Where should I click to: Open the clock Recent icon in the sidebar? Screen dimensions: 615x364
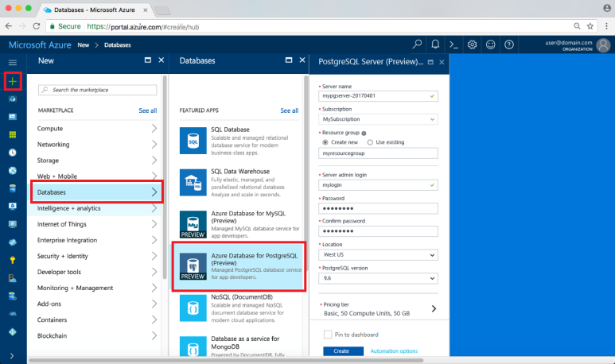pos(13,153)
